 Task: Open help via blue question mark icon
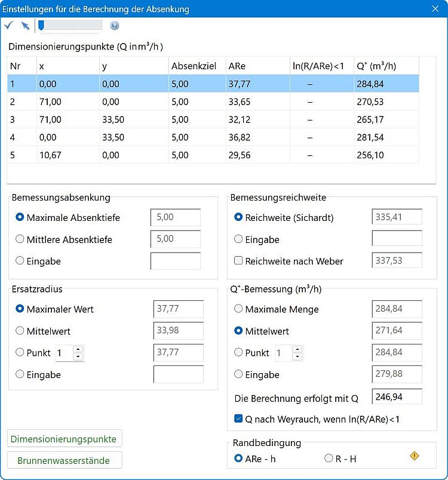point(115,25)
